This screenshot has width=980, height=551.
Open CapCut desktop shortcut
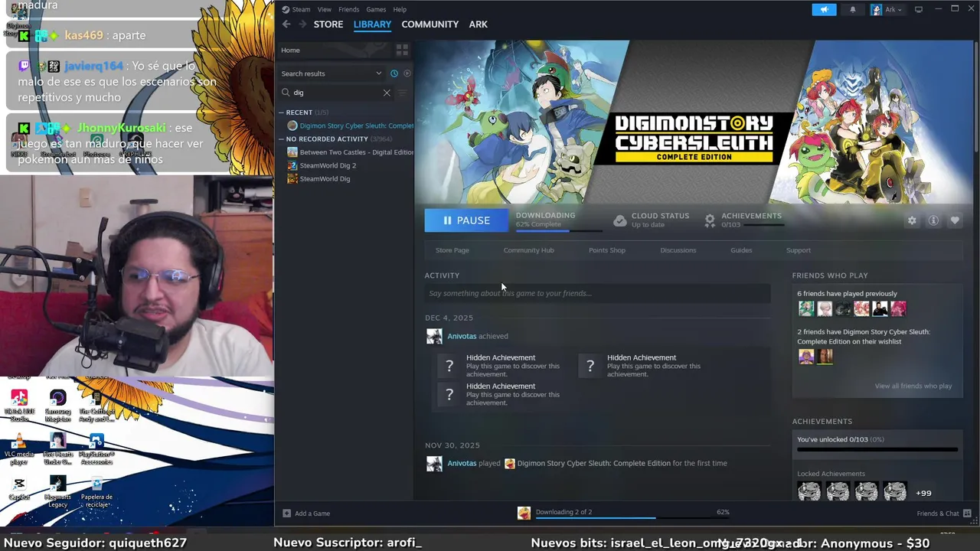tap(19, 488)
